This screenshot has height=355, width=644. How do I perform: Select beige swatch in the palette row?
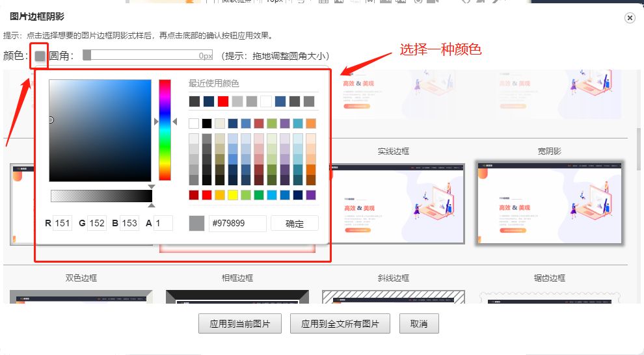[x=220, y=124]
